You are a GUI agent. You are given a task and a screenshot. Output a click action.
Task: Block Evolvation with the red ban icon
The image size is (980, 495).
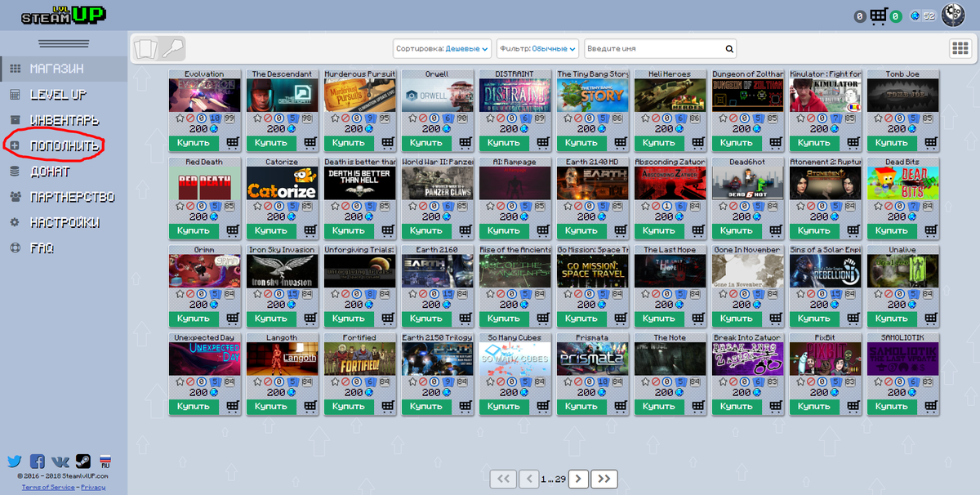click(x=190, y=118)
